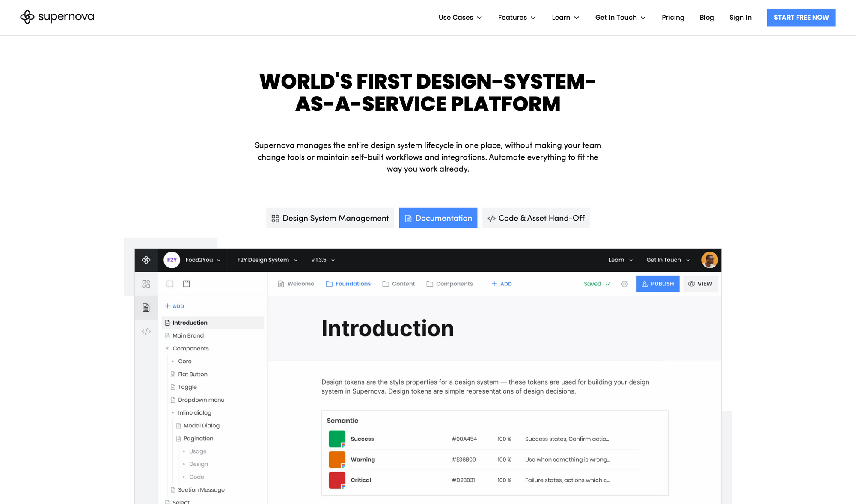Viewport: 856px width, 504px height.
Task: Click the #00A454 hex value
Action: (464, 439)
